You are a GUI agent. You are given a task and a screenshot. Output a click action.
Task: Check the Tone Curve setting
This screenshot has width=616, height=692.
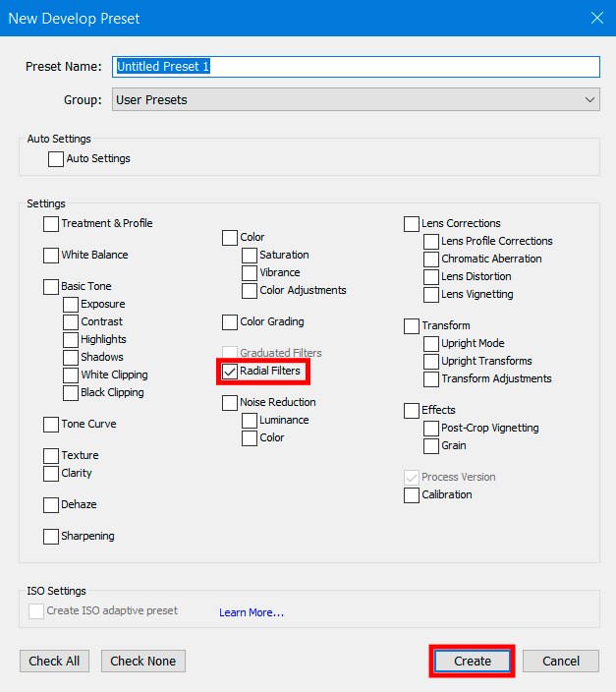51,425
